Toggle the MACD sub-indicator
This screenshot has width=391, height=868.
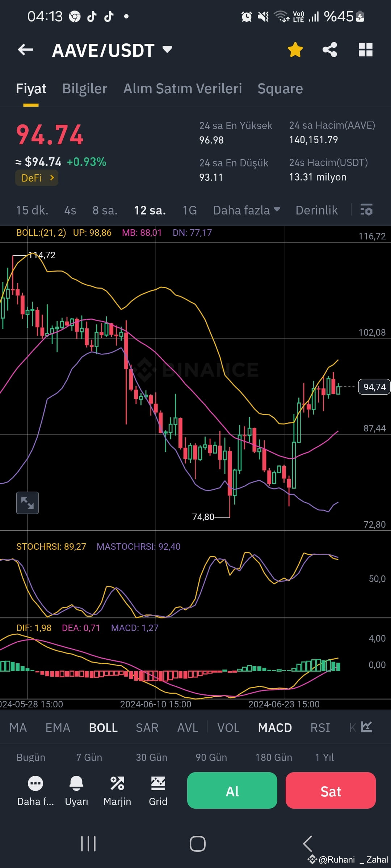[275, 728]
